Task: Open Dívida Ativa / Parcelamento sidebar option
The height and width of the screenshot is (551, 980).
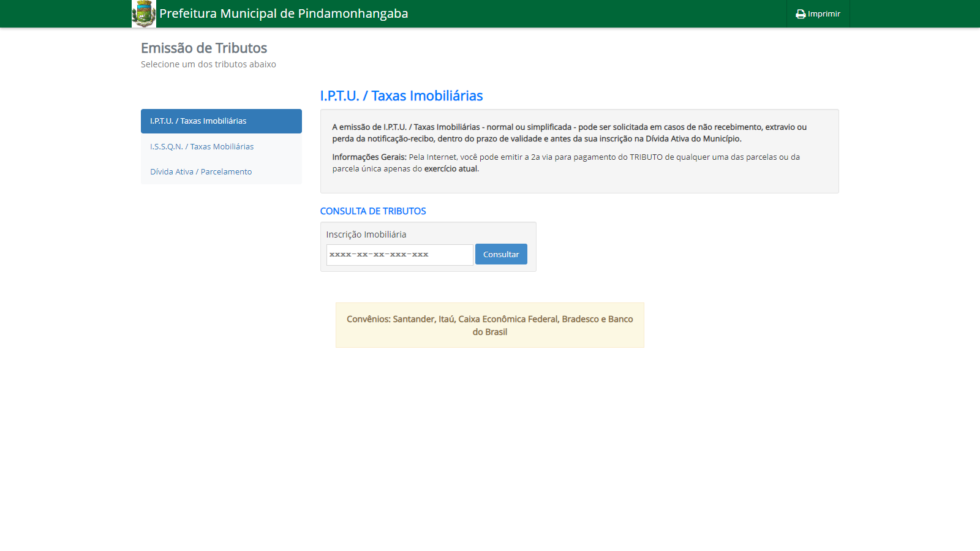Action: coord(201,172)
